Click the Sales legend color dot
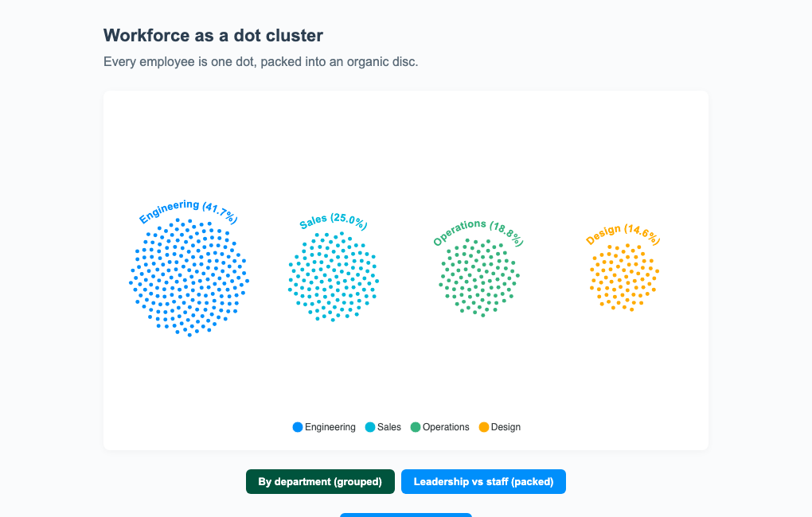The height and width of the screenshot is (517, 812). (369, 427)
